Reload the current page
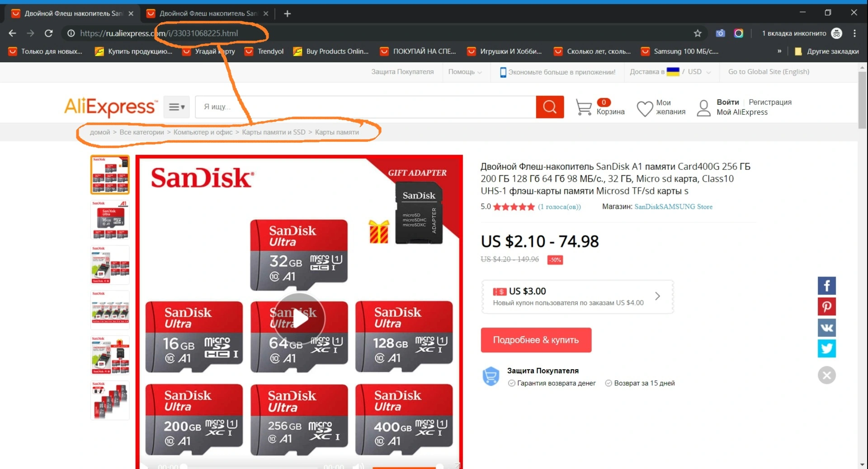The height and width of the screenshot is (469, 868). [x=48, y=33]
